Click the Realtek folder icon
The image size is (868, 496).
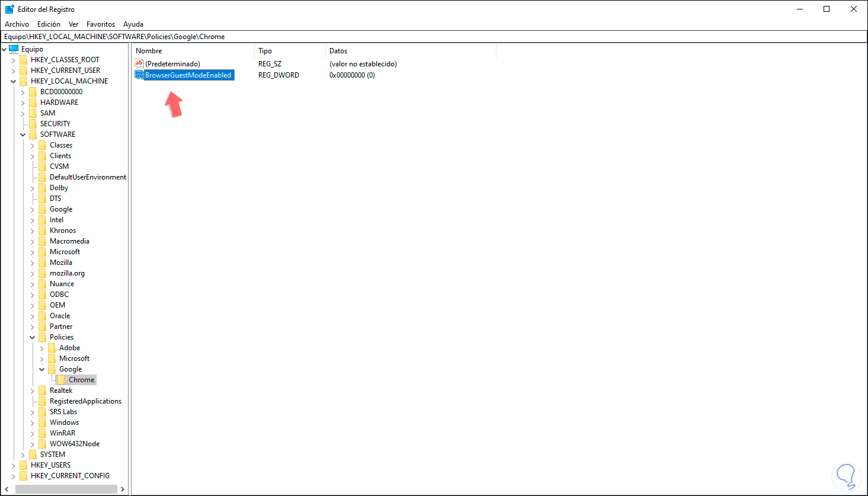point(42,391)
